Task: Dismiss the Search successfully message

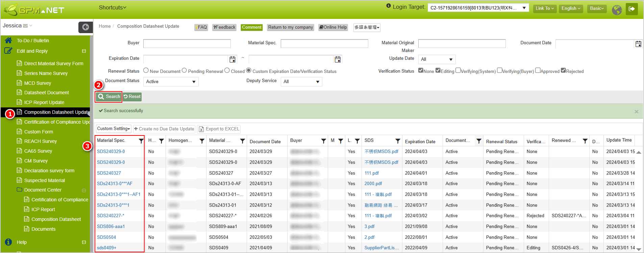Action: [637, 111]
